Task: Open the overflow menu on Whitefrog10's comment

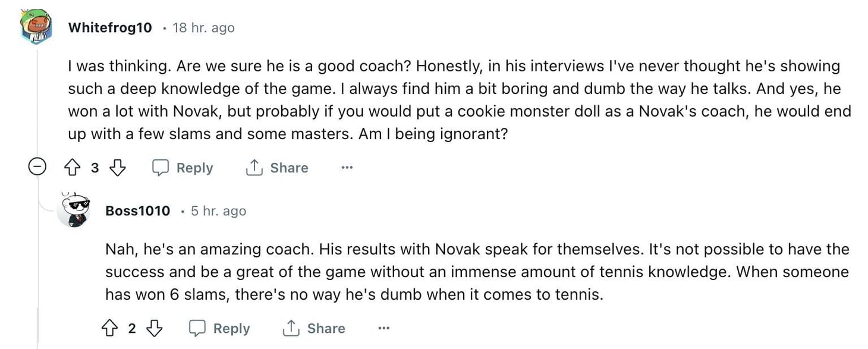Action: tap(347, 168)
